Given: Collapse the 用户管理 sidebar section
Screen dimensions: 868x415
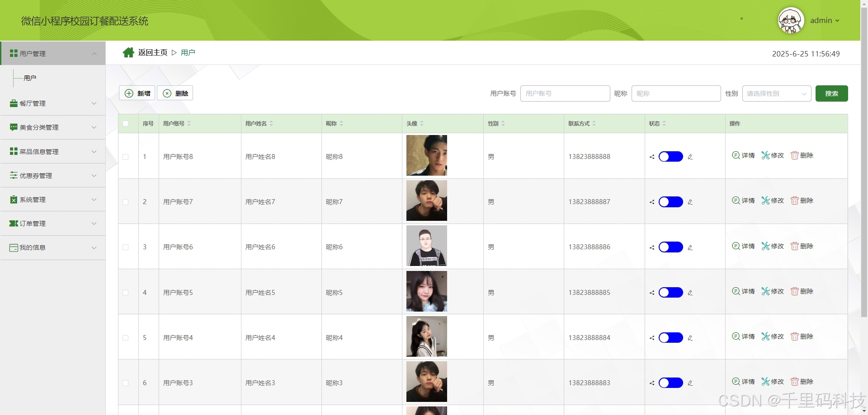Looking at the screenshot, I should (53, 53).
